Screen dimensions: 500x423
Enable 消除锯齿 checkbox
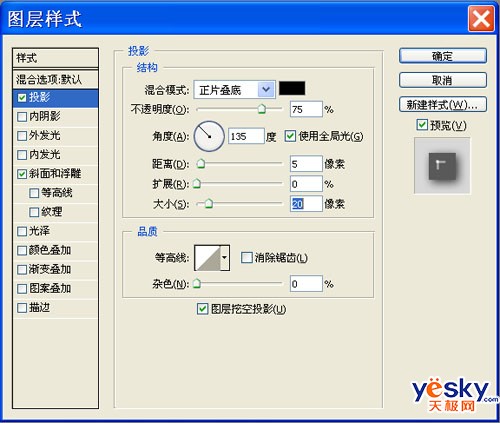coord(246,257)
